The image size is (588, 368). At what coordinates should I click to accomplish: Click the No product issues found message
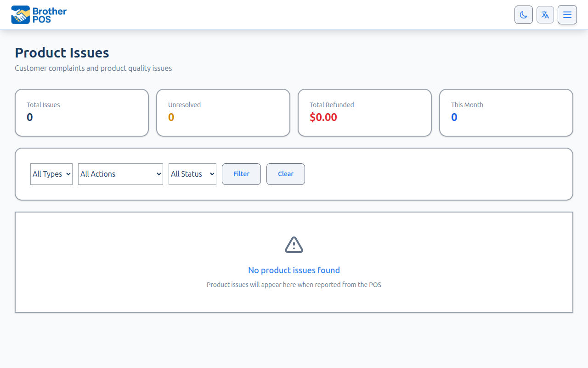coord(294,270)
